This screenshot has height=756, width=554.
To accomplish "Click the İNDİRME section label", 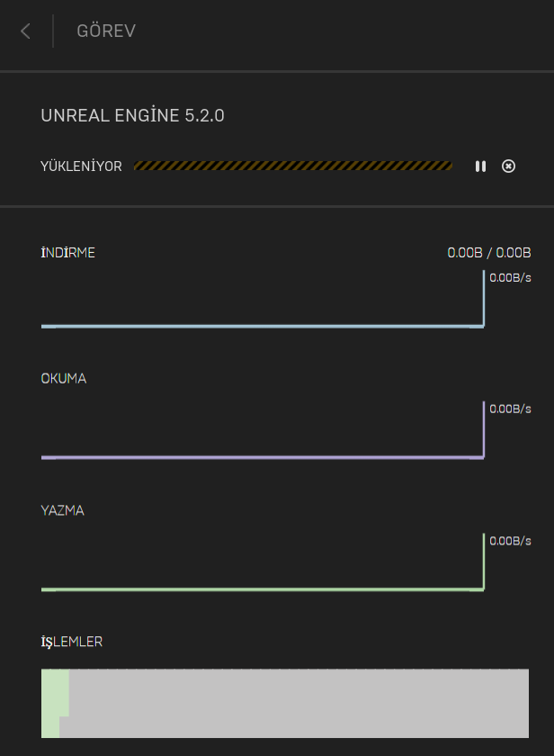I will click(x=67, y=253).
